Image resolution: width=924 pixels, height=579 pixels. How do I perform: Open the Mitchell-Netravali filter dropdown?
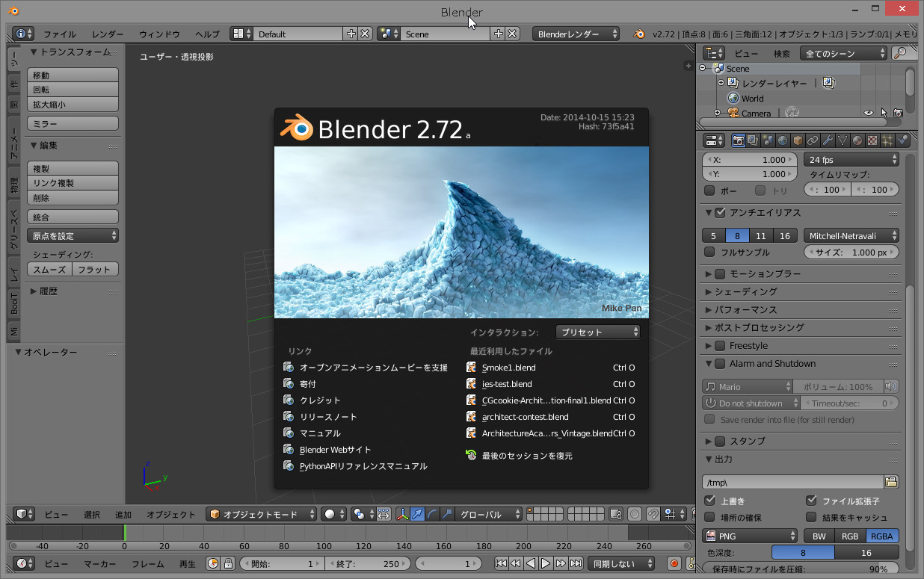click(x=851, y=236)
